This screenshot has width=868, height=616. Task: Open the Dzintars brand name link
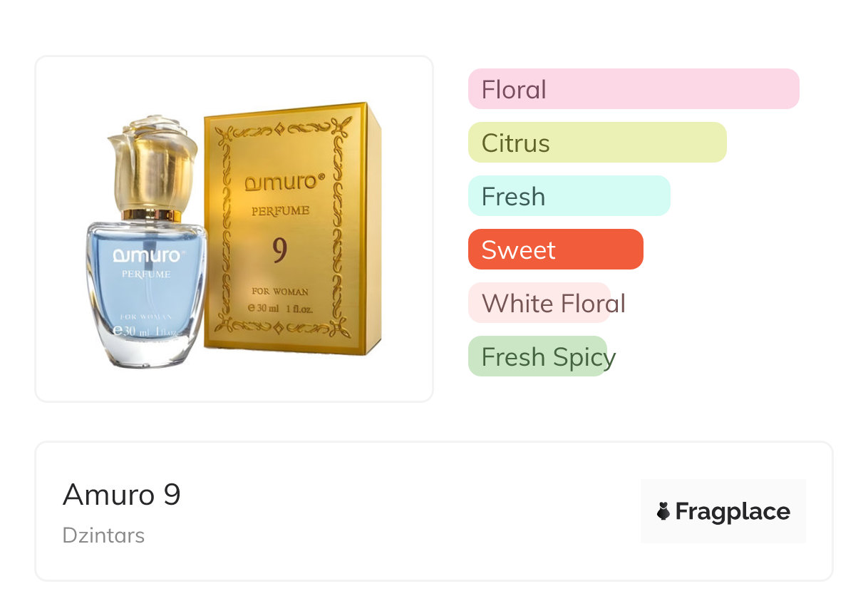point(104,535)
